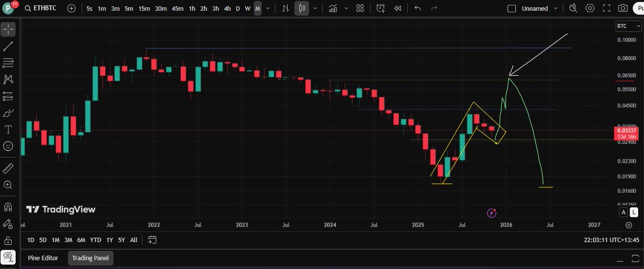Viewport: 644px width, 269px height.
Task: Open the chart patterns drawing tools
Action: [8, 79]
